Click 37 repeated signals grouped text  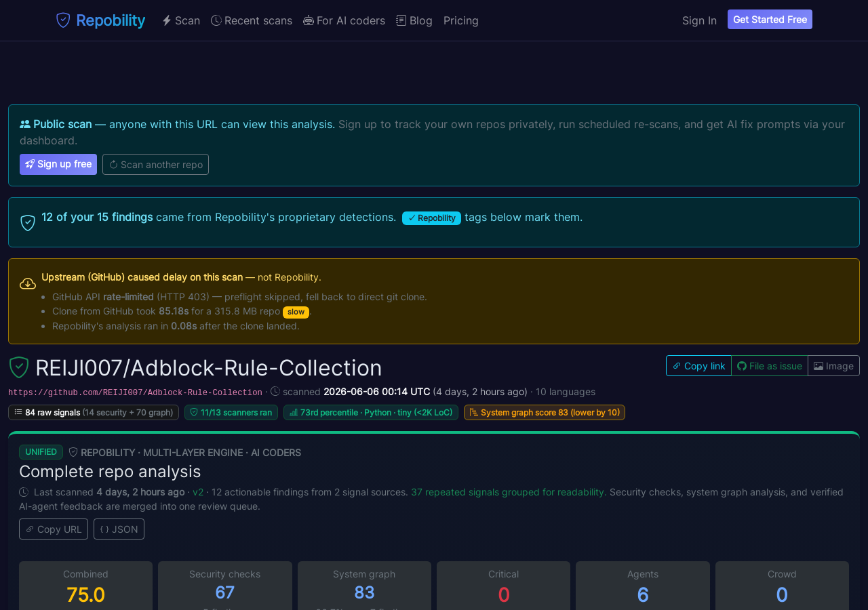pos(509,492)
